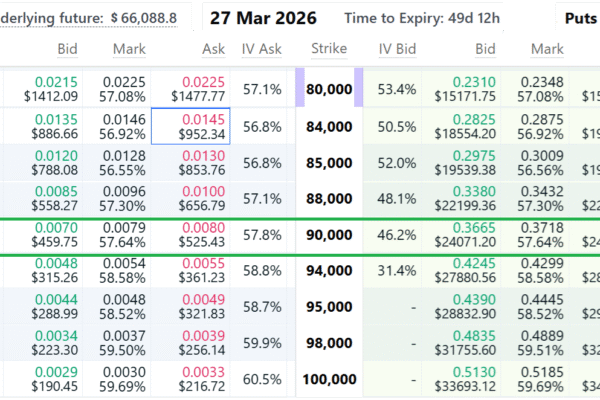Select the 27 Mar 2026 expiry tab
Image resolution: width=600 pixels, height=400 pixels.
click(265, 19)
